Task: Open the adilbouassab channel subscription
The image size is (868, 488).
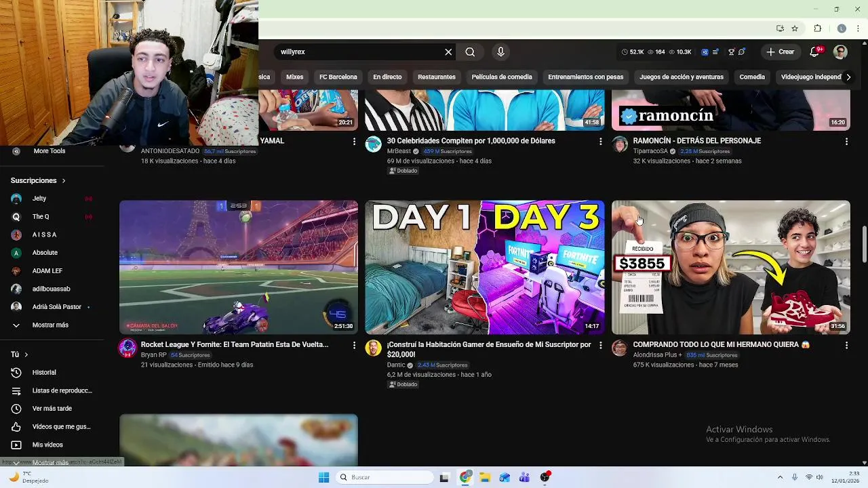Action: click(x=52, y=289)
